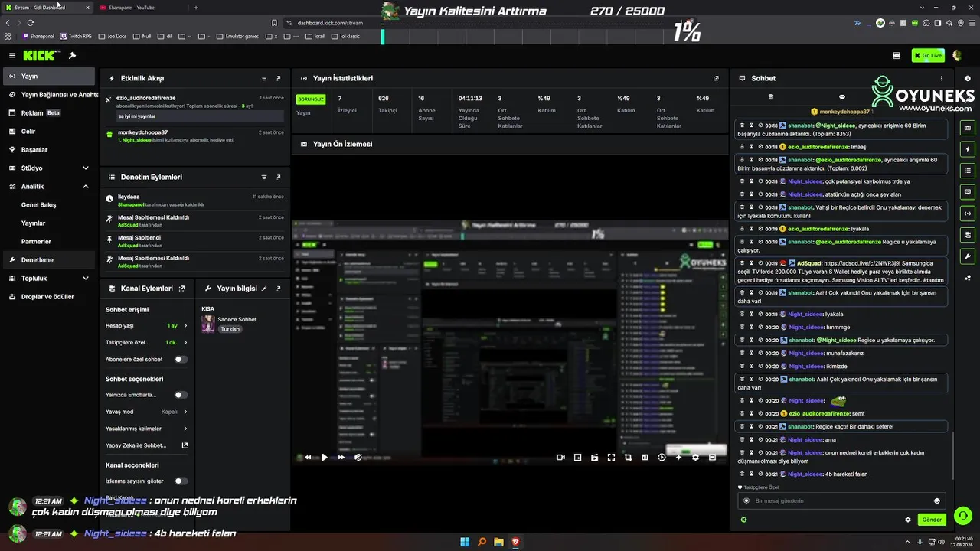Send message with Gönder button

932,520
